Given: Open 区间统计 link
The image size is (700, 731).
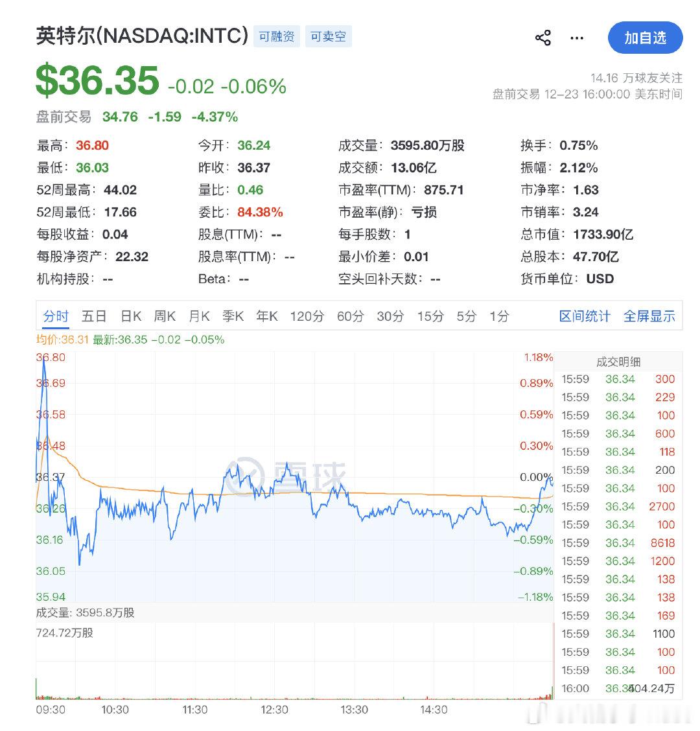Looking at the screenshot, I should coord(585,316).
